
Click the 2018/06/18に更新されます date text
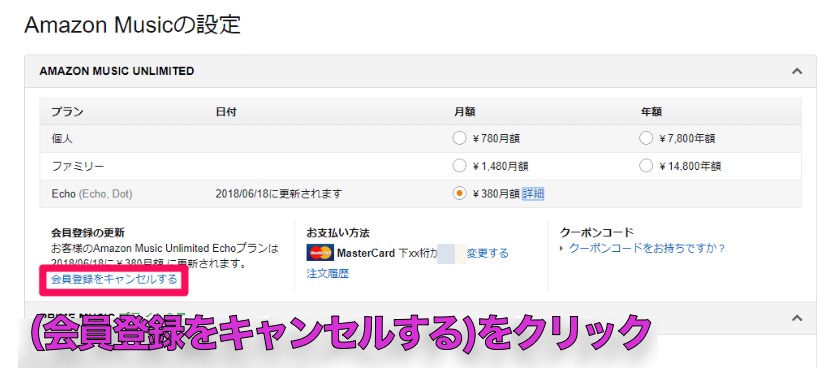pyautogui.click(x=278, y=194)
